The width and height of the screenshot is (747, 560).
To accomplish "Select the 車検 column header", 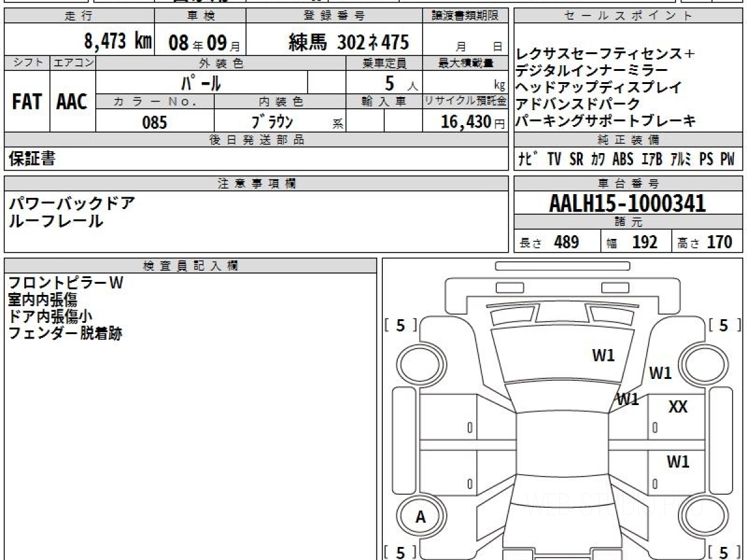I will pyautogui.click(x=200, y=16).
